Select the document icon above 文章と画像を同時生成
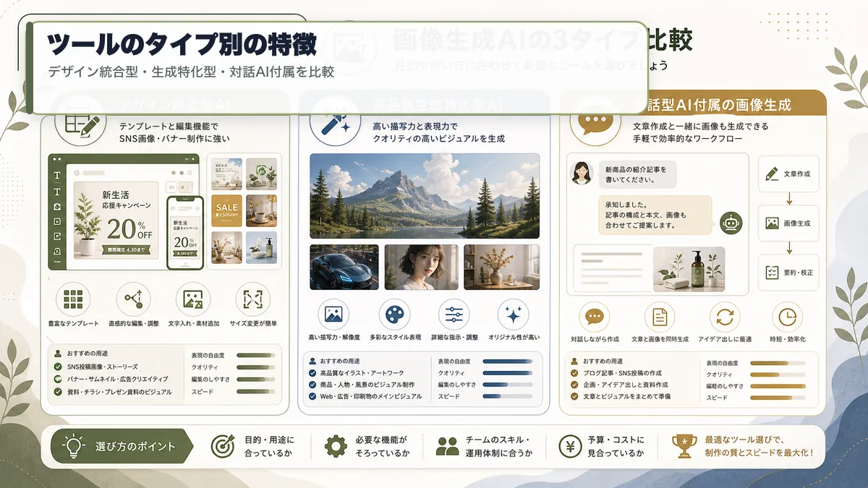This screenshot has height=488, width=868. point(659,317)
